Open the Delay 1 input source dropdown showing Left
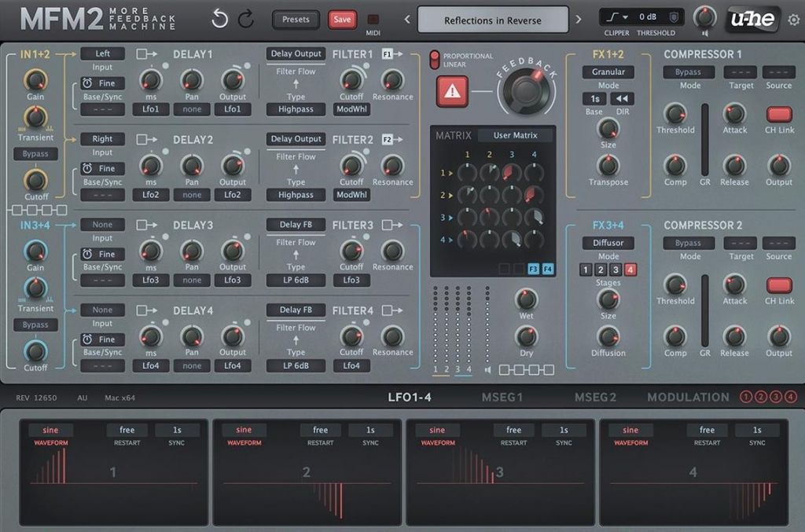Viewport: 805px width, 532px height. (102, 53)
